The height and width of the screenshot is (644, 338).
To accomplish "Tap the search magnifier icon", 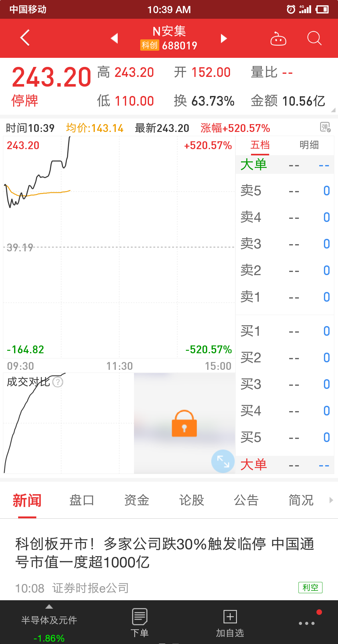I will (314, 38).
